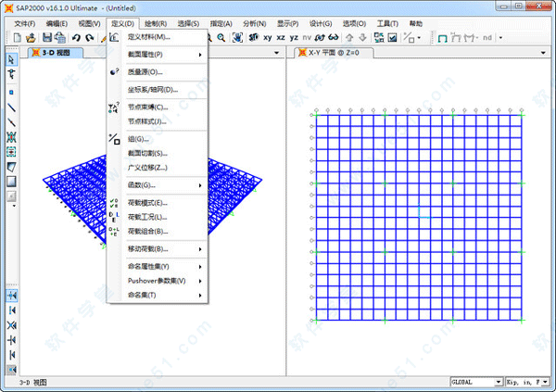Screen dimensions: 556x392
Task: Click the Undo arrow icon
Action: click(x=76, y=37)
